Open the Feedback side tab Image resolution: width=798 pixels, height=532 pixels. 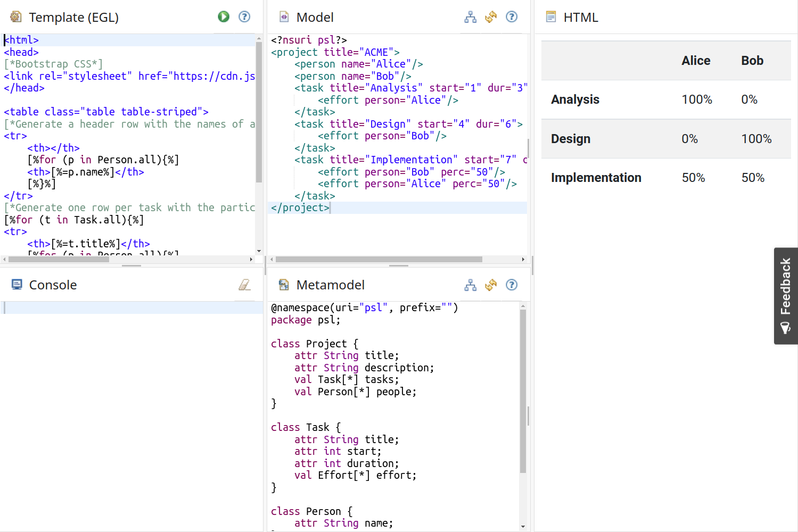click(786, 296)
